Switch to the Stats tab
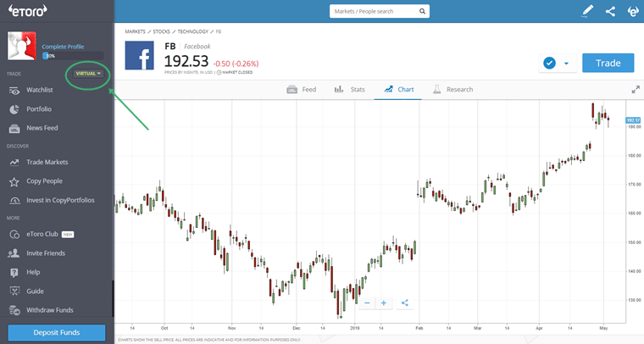The height and width of the screenshot is (344, 644). (349, 90)
